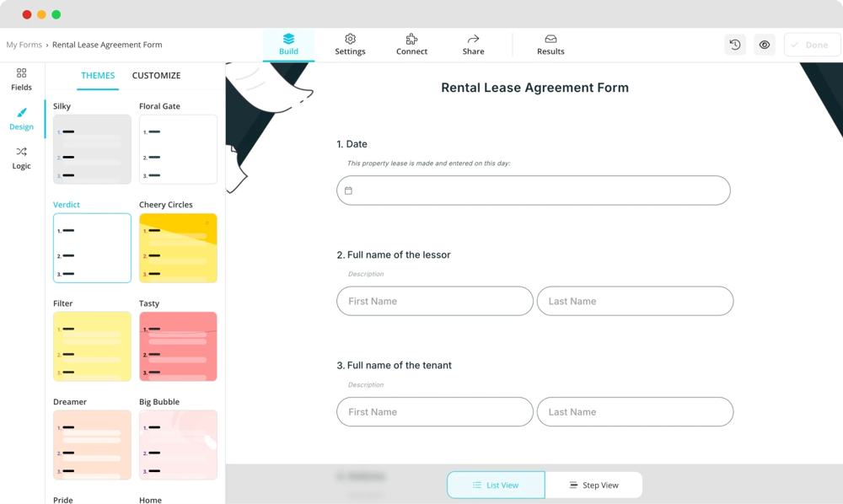
Task: Preview the form using the eye icon
Action: pos(765,44)
